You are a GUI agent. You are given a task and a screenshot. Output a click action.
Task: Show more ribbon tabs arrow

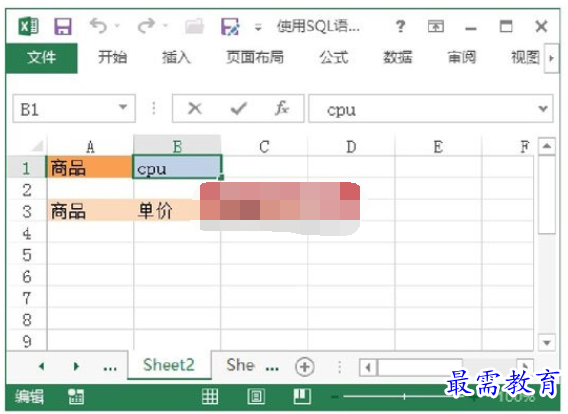point(551,58)
